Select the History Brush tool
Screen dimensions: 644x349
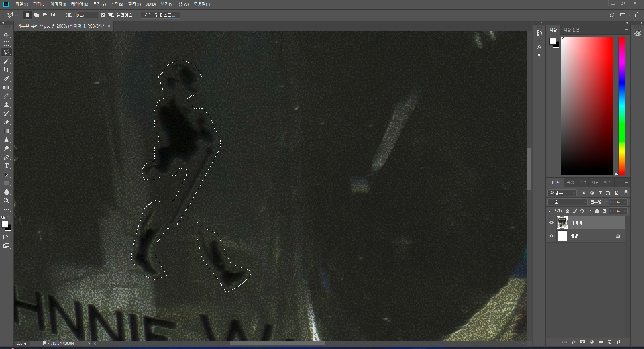click(x=6, y=113)
